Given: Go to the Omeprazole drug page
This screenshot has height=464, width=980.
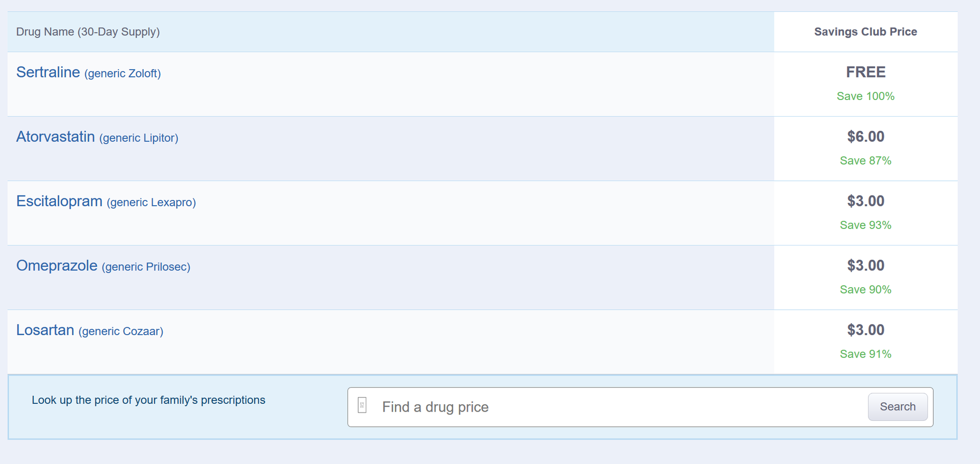Looking at the screenshot, I should click(x=57, y=266).
